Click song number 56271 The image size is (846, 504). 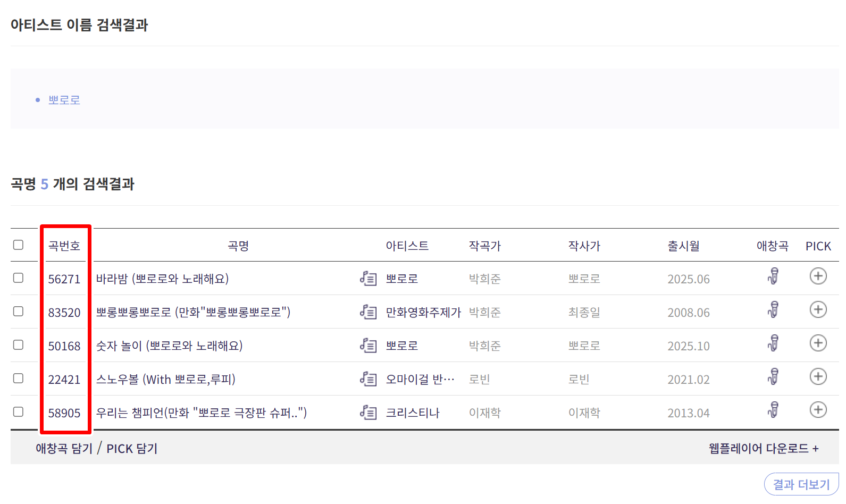[64, 279]
